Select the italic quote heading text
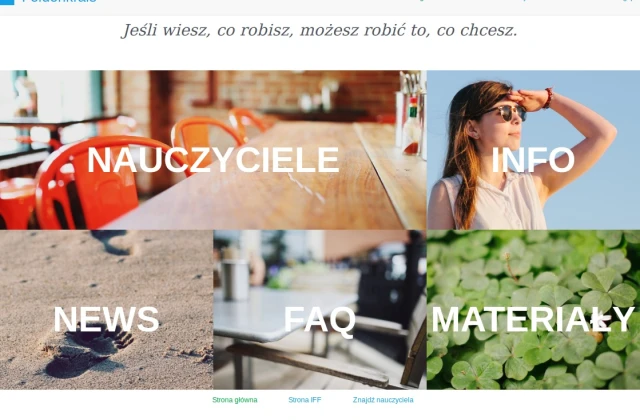The width and height of the screenshot is (640, 420). 320,30
